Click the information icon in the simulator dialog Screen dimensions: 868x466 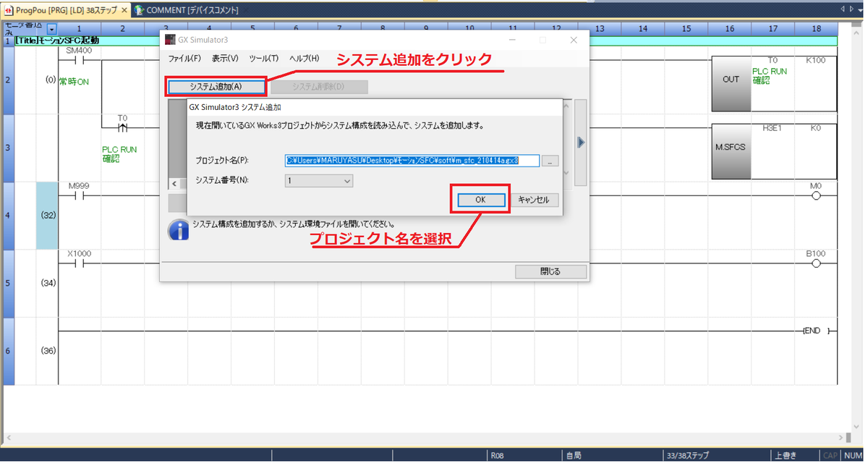coord(179,229)
